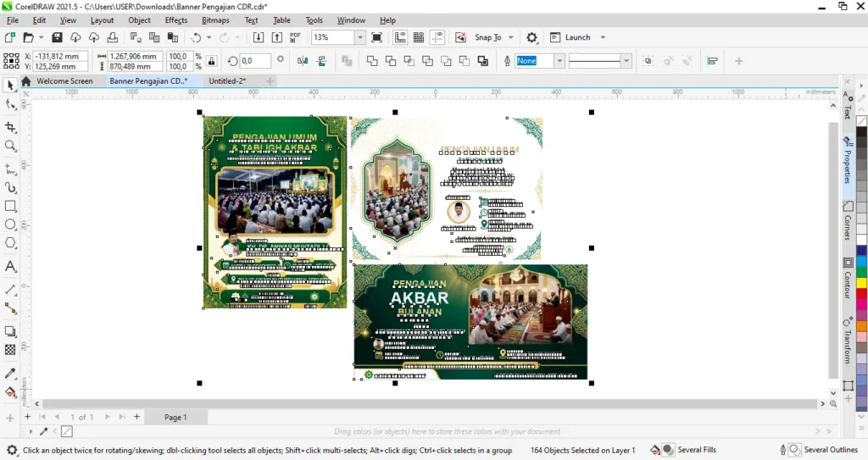Expand the Launch dropdown arrow

603,37
